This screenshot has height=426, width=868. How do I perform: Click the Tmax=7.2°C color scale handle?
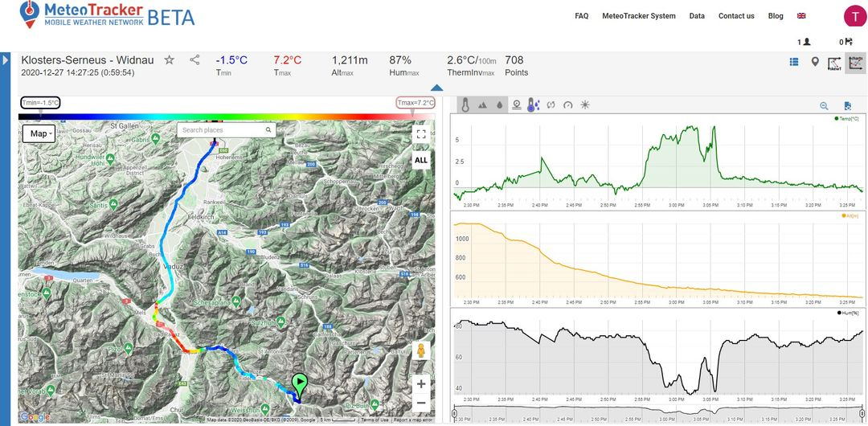point(416,103)
